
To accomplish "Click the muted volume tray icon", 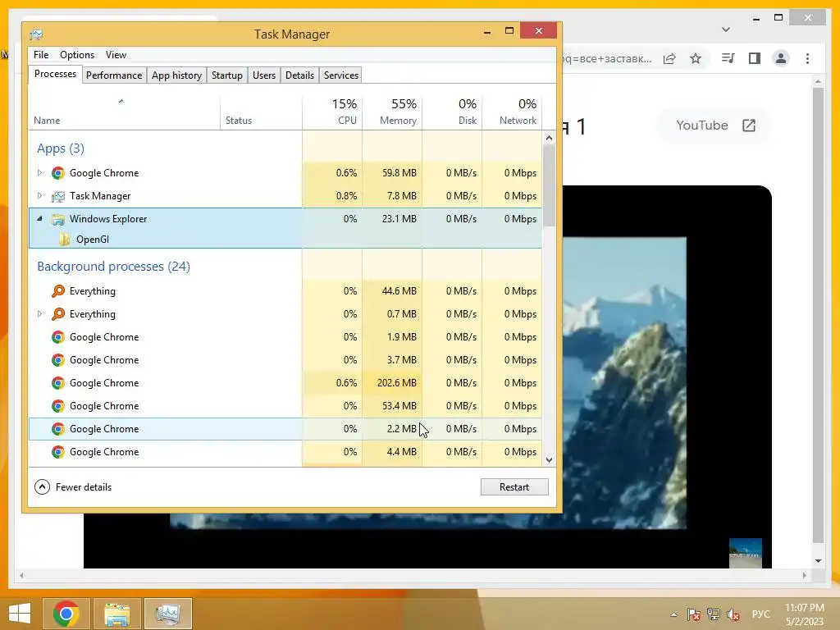I will pos(733,614).
